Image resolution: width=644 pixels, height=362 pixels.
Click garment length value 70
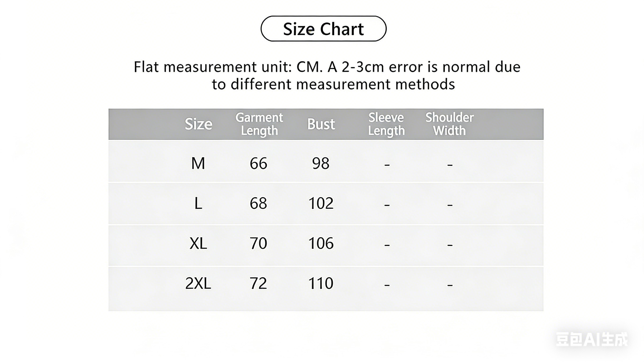pyautogui.click(x=258, y=243)
